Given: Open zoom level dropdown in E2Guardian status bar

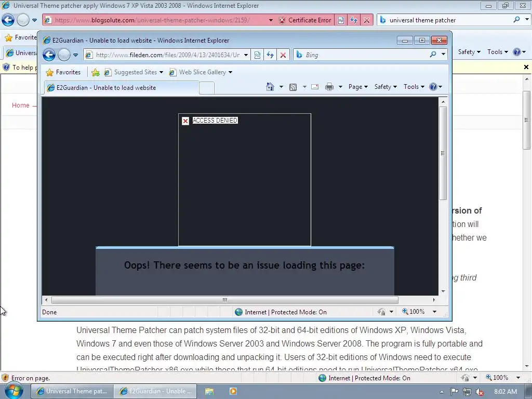Looking at the screenshot, I should [x=434, y=312].
